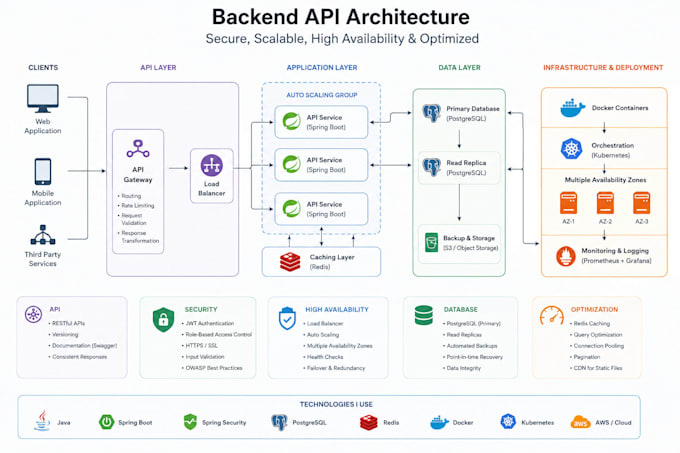Click 'Automated Backups' item
The image size is (680, 453).
(472, 346)
